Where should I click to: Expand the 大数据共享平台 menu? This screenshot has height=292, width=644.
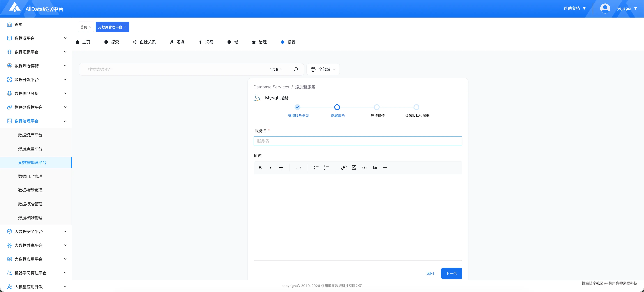pyautogui.click(x=65, y=245)
